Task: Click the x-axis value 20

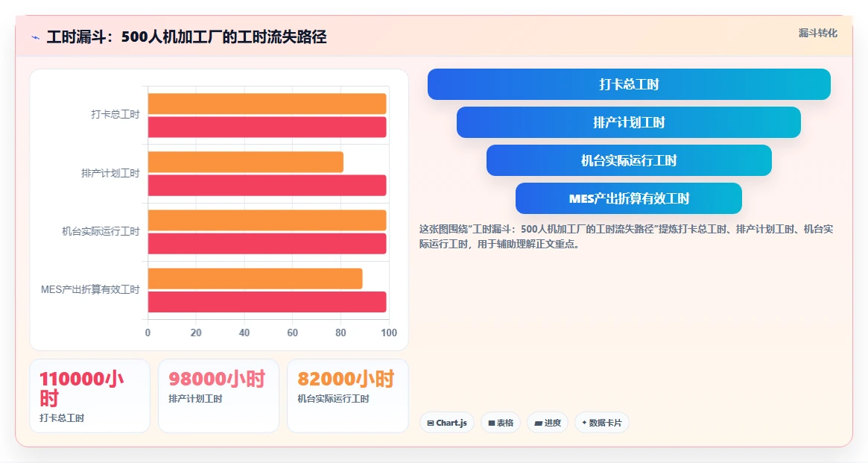Action: (x=196, y=333)
